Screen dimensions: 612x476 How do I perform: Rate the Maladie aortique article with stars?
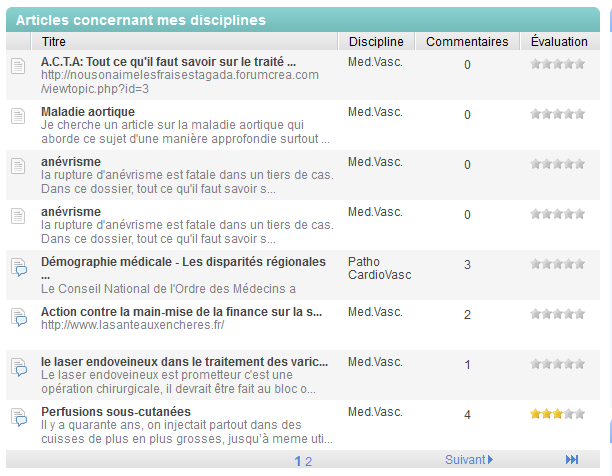[558, 114]
